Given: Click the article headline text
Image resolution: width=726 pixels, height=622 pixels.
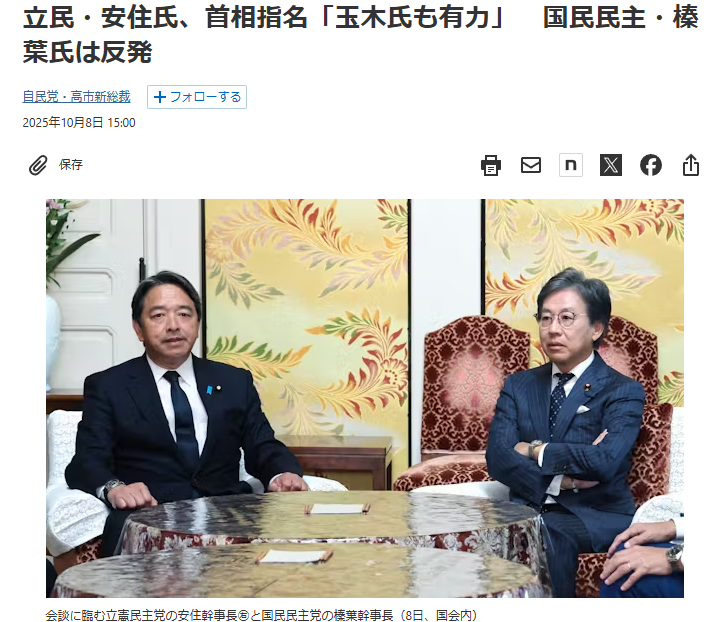Looking at the screenshot, I should pyautogui.click(x=360, y=34).
